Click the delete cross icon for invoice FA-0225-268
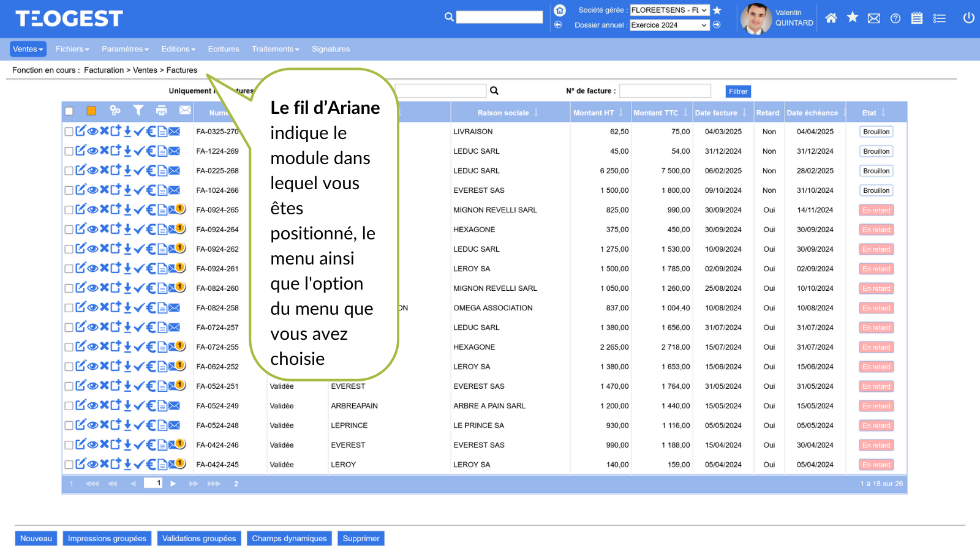This screenshot has height=551, width=980. 104,170
